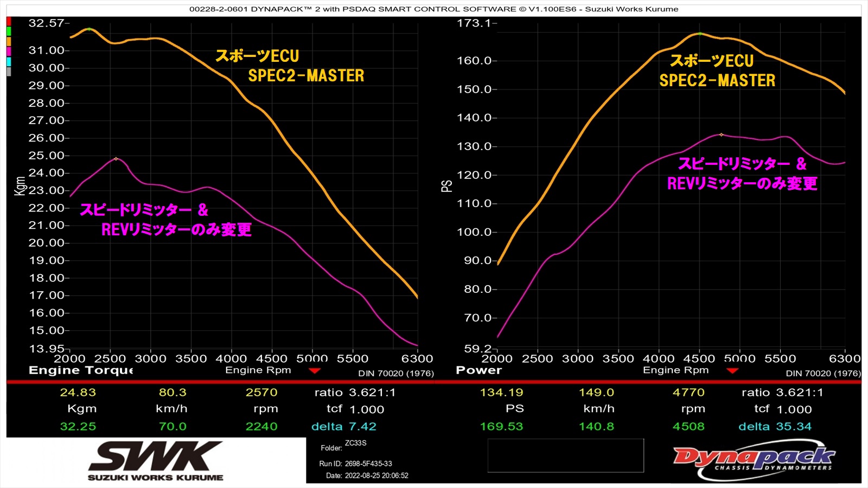Click the green peak marker on power curve
The width and height of the screenshot is (868, 488).
click(700, 34)
